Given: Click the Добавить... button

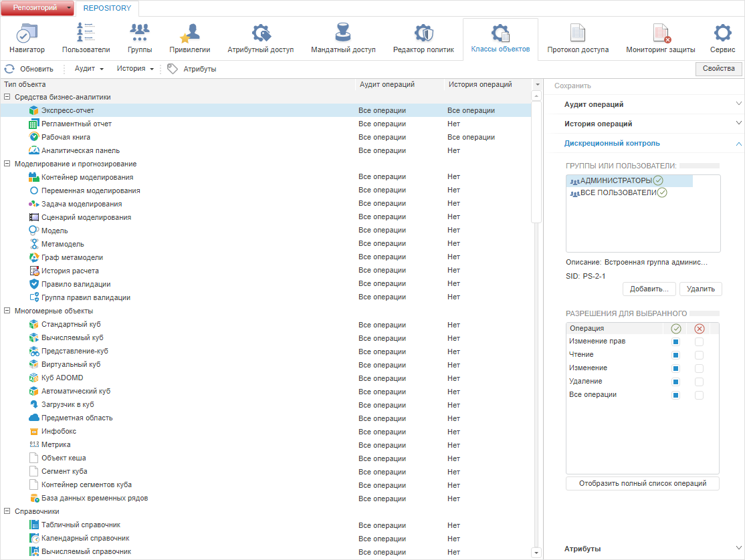Looking at the screenshot, I should (x=649, y=289).
